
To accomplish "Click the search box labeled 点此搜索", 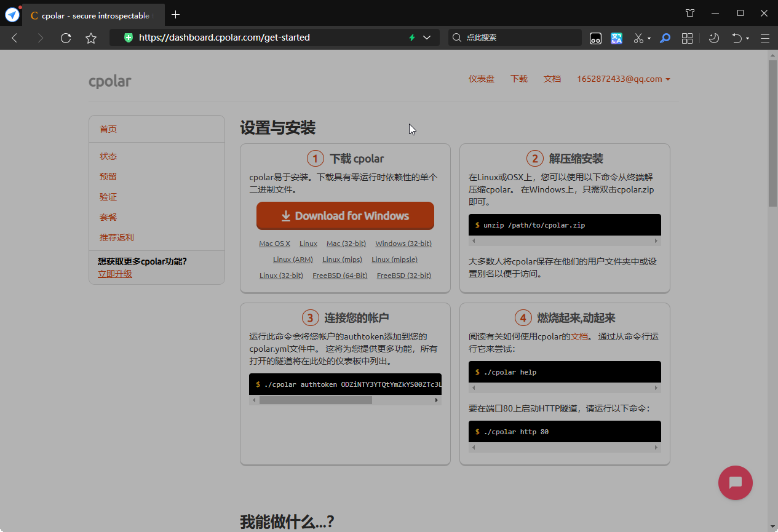I will (515, 38).
